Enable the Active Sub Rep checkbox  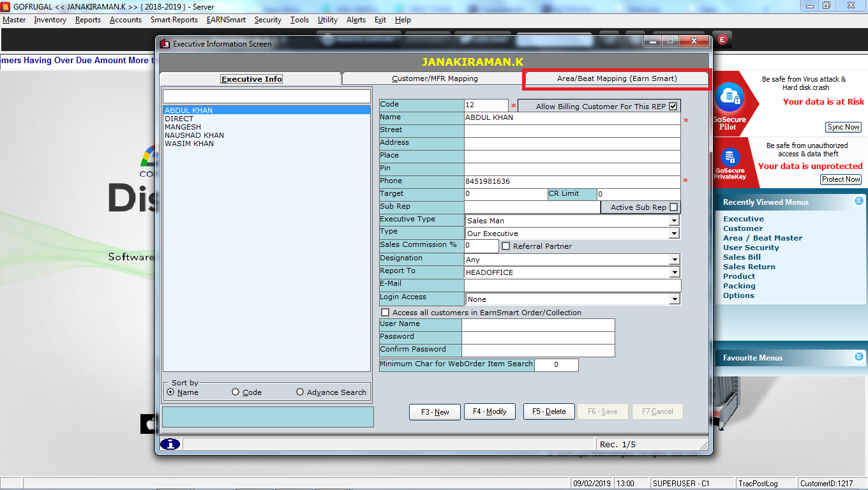pos(673,207)
